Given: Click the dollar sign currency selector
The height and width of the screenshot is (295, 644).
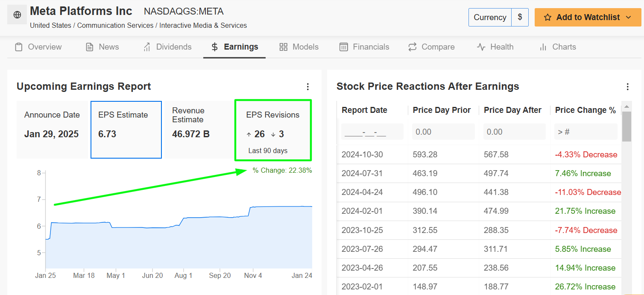Looking at the screenshot, I should pos(520,18).
